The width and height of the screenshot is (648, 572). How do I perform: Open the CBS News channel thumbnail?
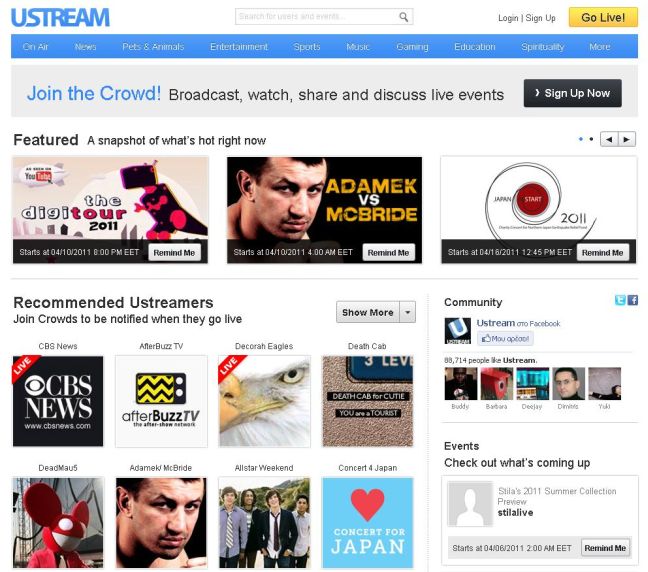click(x=58, y=401)
